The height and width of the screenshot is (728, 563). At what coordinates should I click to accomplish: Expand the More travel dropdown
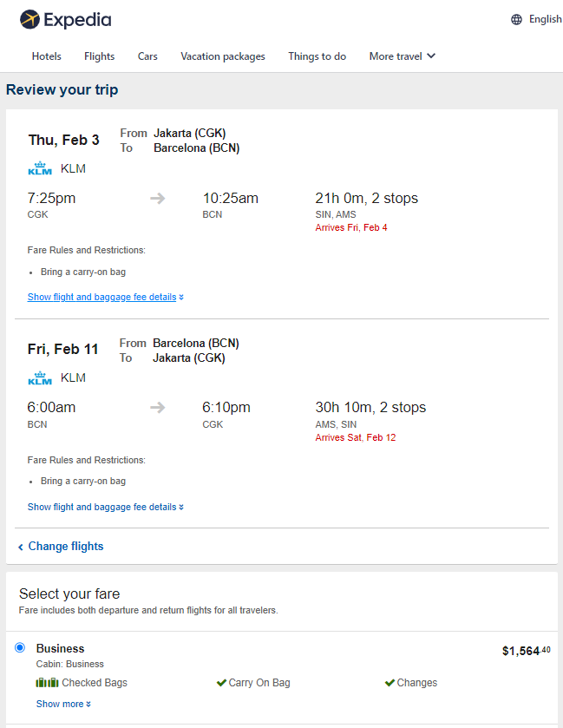[402, 56]
